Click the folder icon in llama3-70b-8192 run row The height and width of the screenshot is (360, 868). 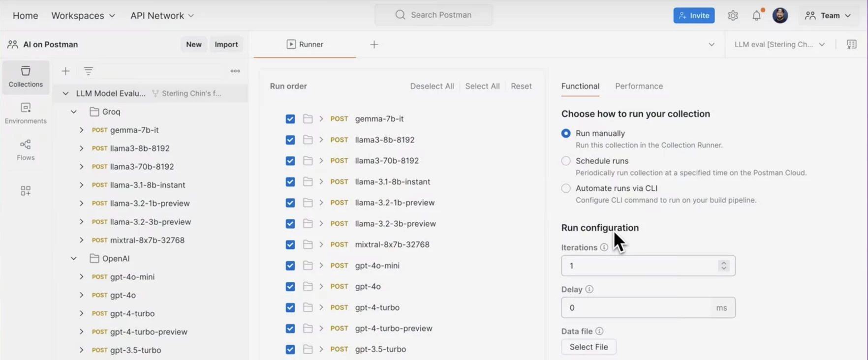(308, 161)
